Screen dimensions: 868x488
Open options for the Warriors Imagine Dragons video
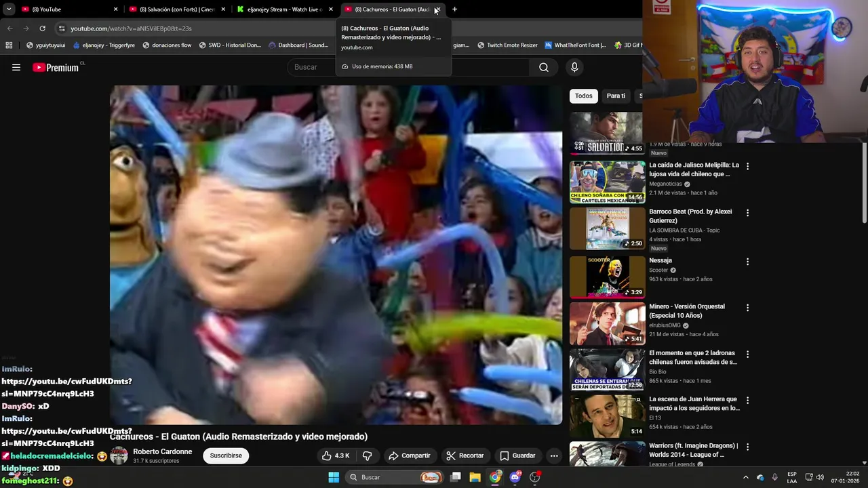pyautogui.click(x=747, y=447)
